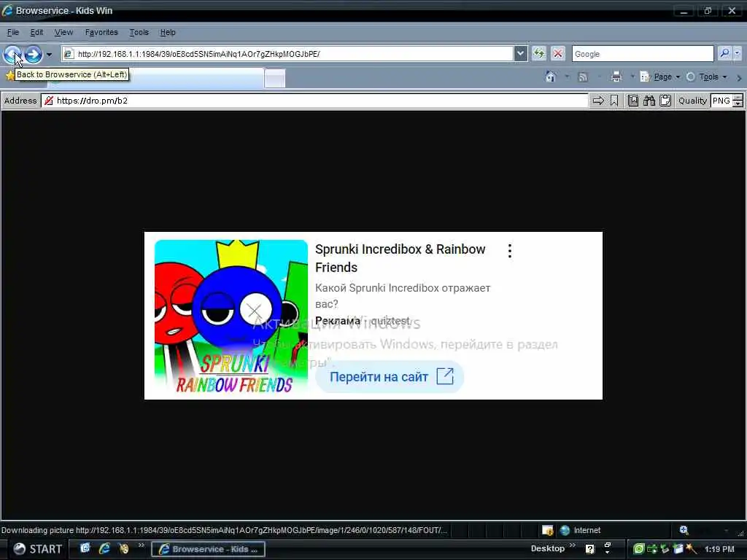Click Browservice clipboard icon

click(x=665, y=101)
